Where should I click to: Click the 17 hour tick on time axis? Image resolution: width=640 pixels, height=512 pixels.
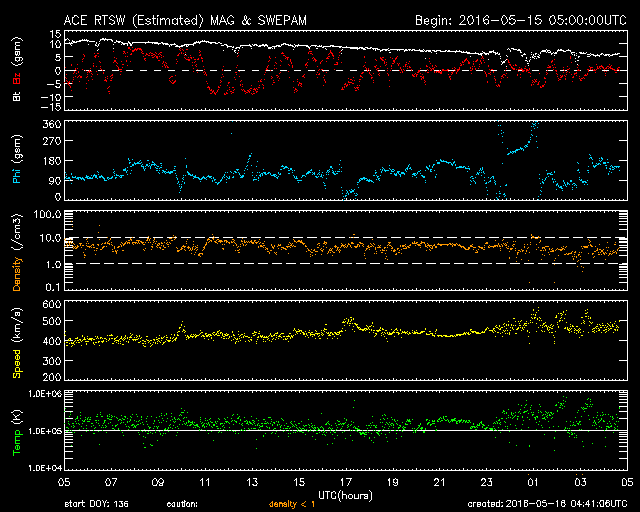345,482
